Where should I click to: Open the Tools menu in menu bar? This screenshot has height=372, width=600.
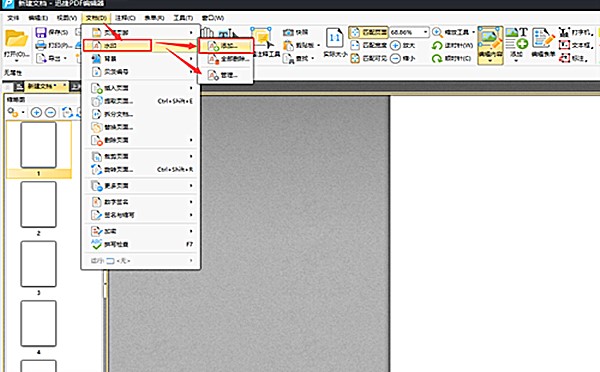[x=183, y=18]
